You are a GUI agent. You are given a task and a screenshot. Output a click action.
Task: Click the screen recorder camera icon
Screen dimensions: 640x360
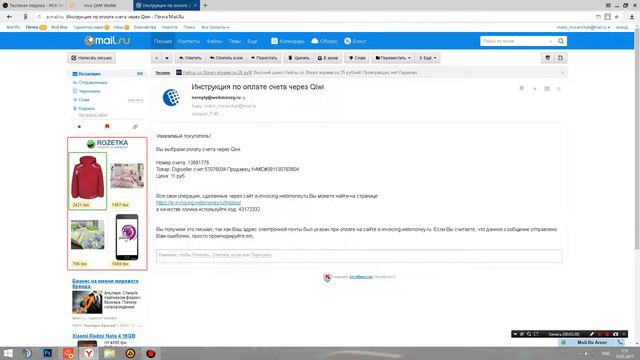[x=616, y=334]
